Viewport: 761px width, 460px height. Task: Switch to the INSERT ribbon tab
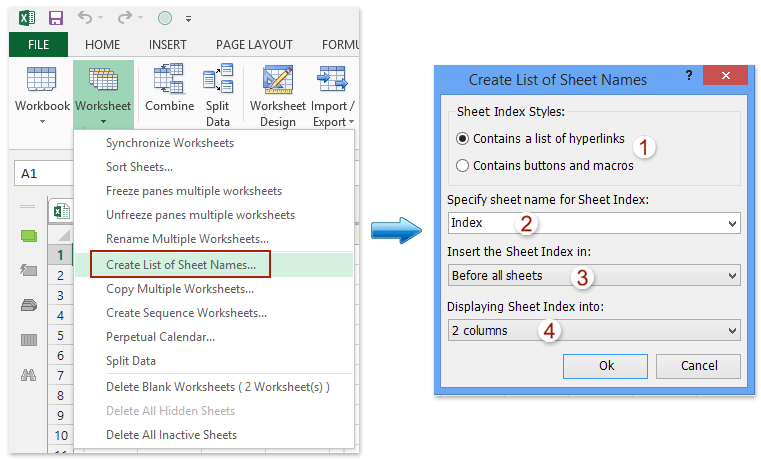(167, 45)
